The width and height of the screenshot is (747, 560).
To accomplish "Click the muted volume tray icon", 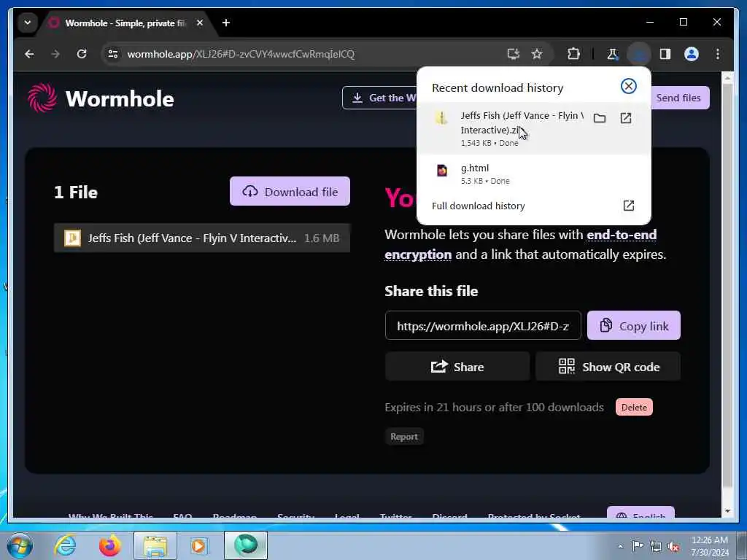I will click(x=673, y=547).
